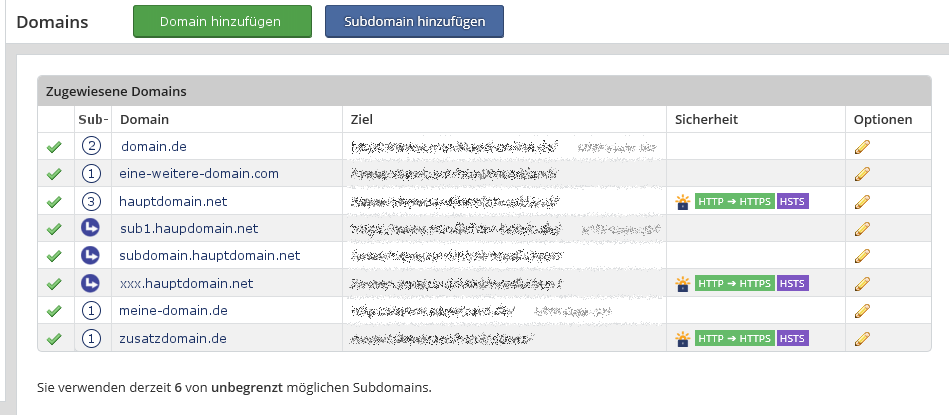Viewport: 949px width, 415px height.
Task: Click the HSTS badge for xxx.hauptdomain.net
Action: click(792, 284)
